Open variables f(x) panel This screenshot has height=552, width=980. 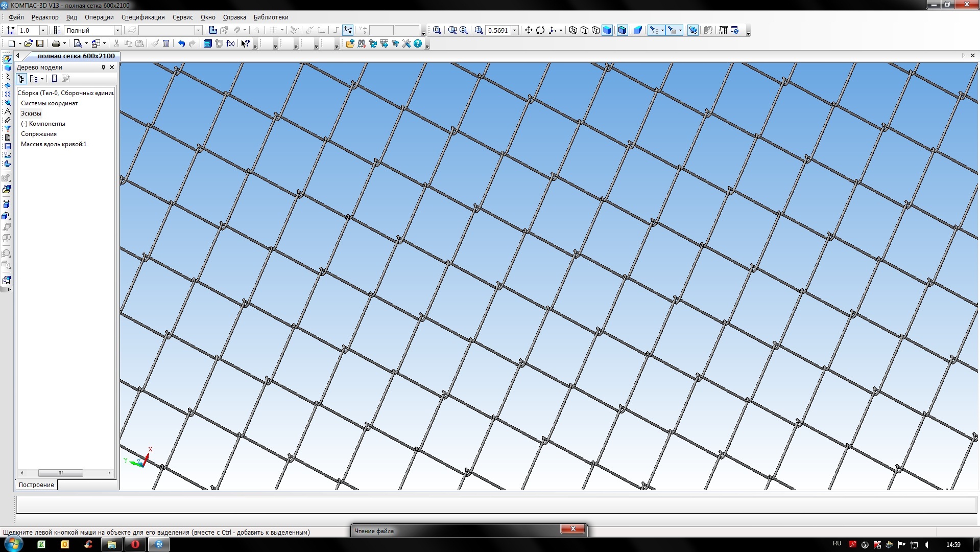(x=230, y=44)
